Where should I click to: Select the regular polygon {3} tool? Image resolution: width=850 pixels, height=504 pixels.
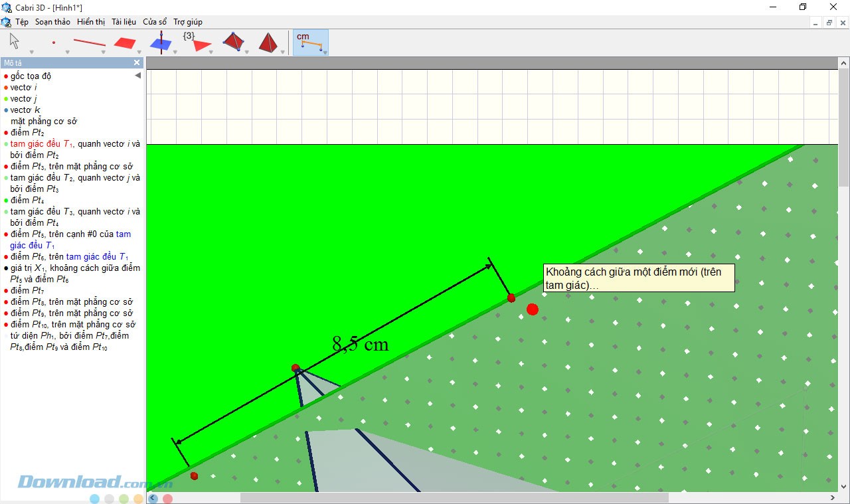[197, 42]
